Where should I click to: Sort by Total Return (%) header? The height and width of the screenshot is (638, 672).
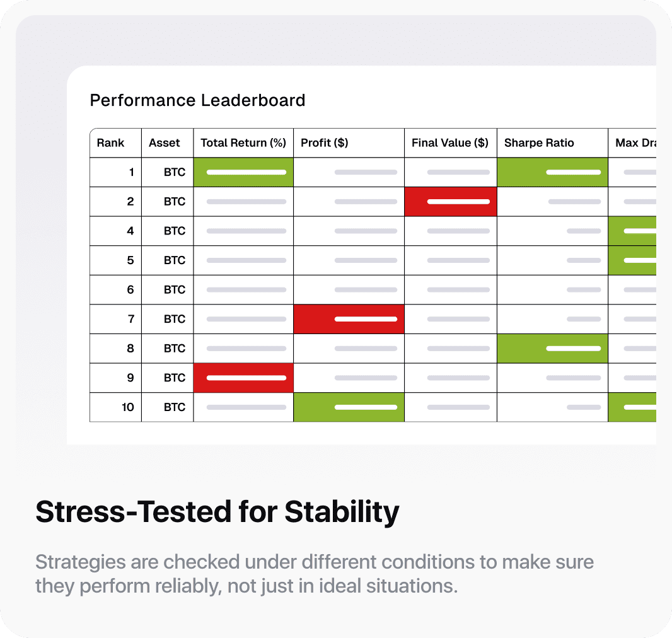tap(243, 143)
